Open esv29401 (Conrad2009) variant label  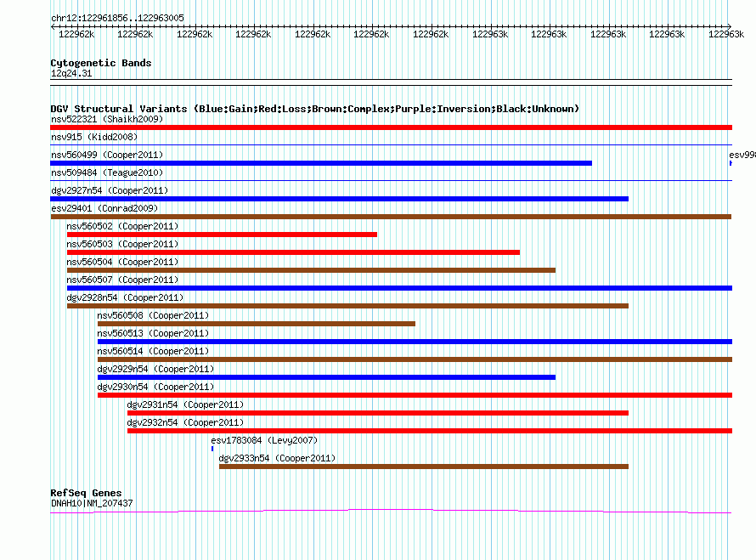coord(104,208)
